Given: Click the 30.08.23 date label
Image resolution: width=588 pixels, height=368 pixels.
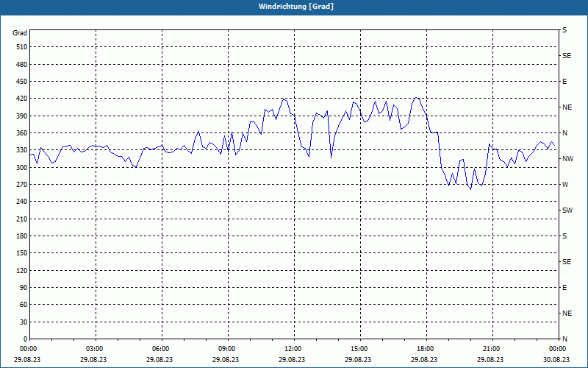Looking at the screenshot, I should 556,359.
